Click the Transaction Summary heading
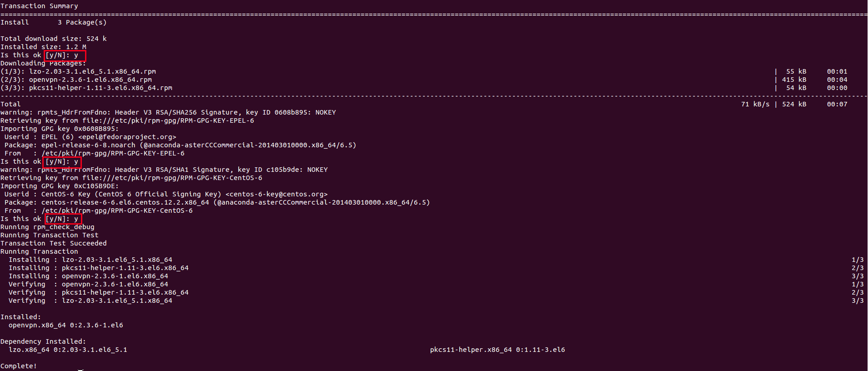The height and width of the screenshot is (371, 868). [39, 6]
